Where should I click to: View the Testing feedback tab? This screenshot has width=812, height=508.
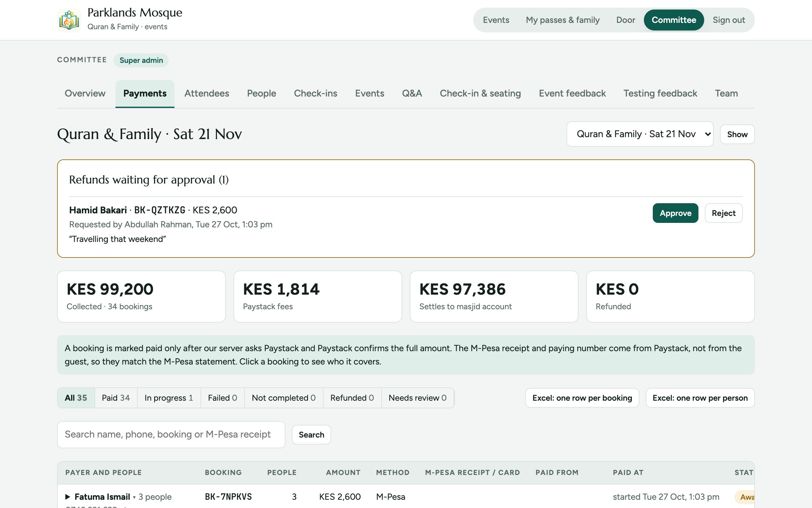(660, 93)
